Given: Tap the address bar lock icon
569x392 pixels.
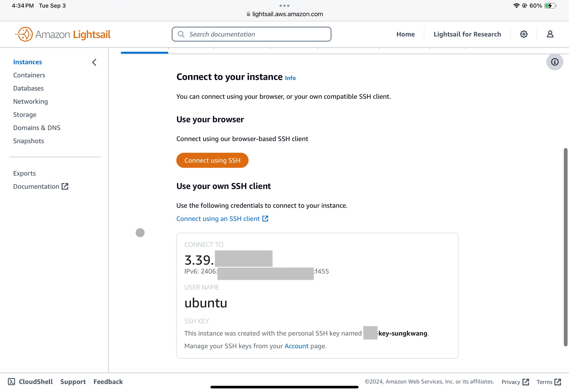Looking at the screenshot, I should [248, 14].
